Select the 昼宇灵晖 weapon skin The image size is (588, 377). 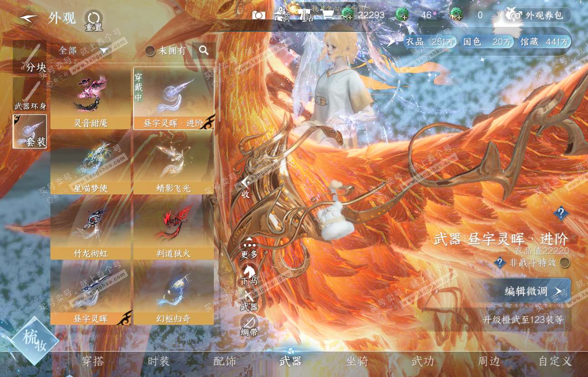click(91, 293)
